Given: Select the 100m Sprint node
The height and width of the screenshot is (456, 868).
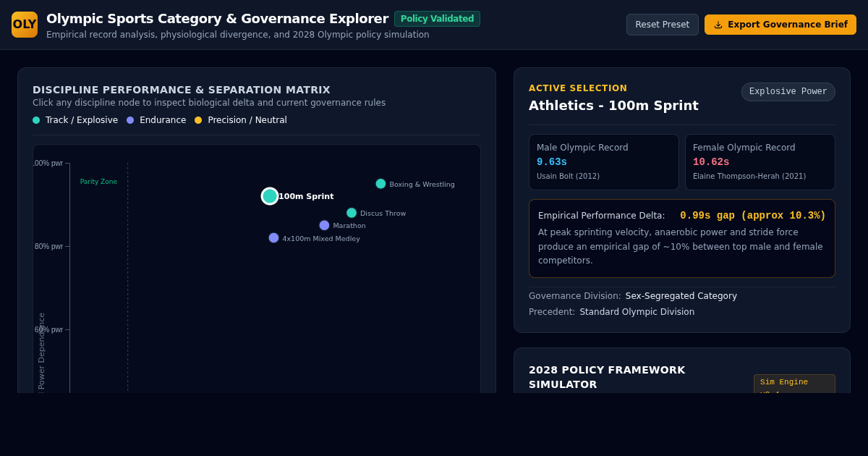Looking at the screenshot, I should (270, 196).
